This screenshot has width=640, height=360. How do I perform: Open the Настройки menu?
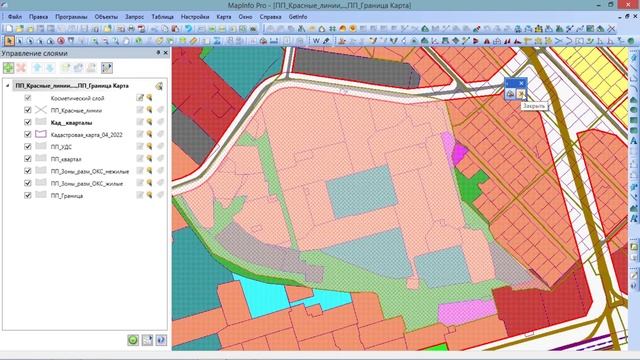(195, 17)
